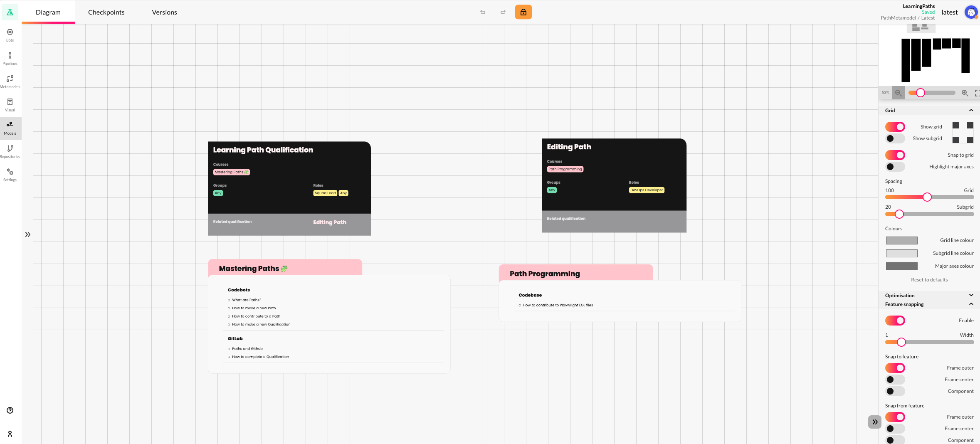Click 'How to make a new Path' lesson
The image size is (980, 444).
click(254, 308)
